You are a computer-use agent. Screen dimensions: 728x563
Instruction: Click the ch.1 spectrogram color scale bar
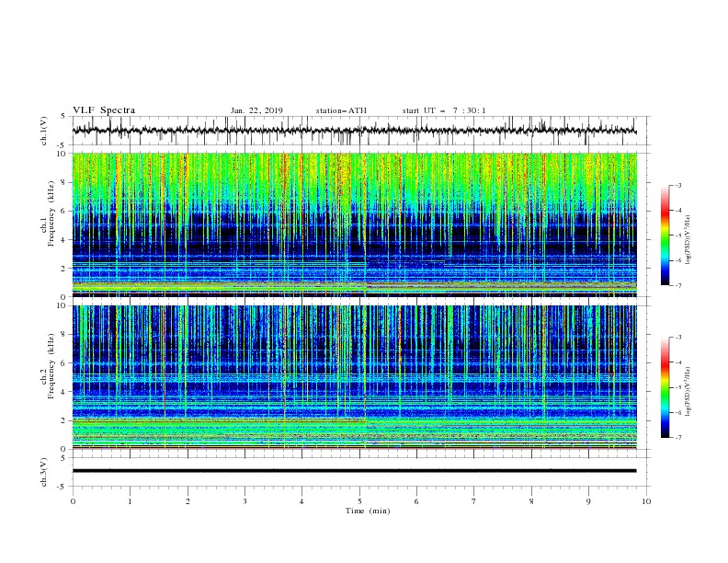[x=665, y=236]
